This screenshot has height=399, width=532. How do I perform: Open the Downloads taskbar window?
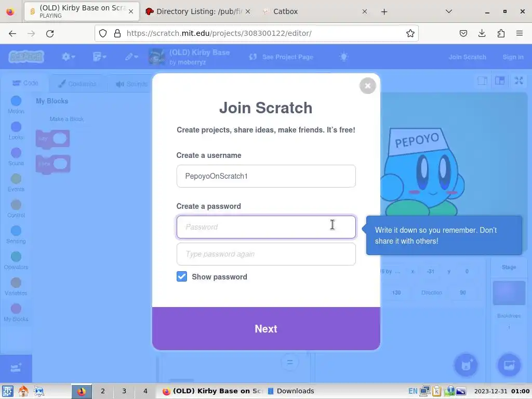291,391
